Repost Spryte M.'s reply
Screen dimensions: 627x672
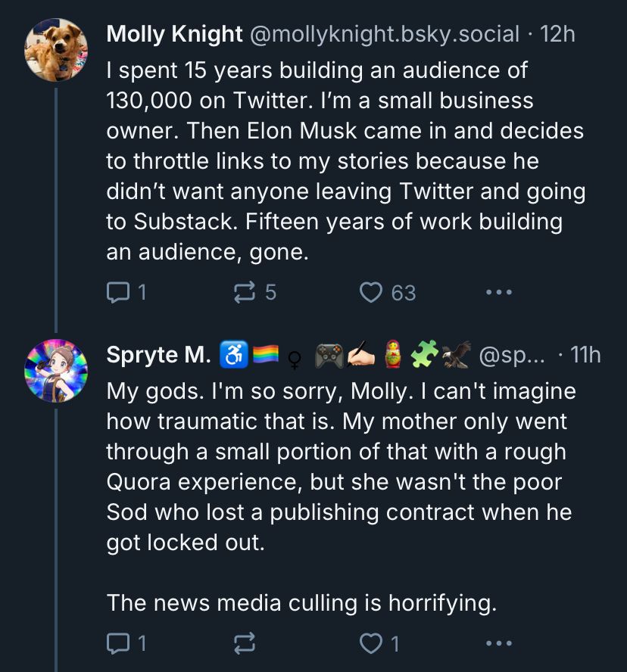point(245,643)
